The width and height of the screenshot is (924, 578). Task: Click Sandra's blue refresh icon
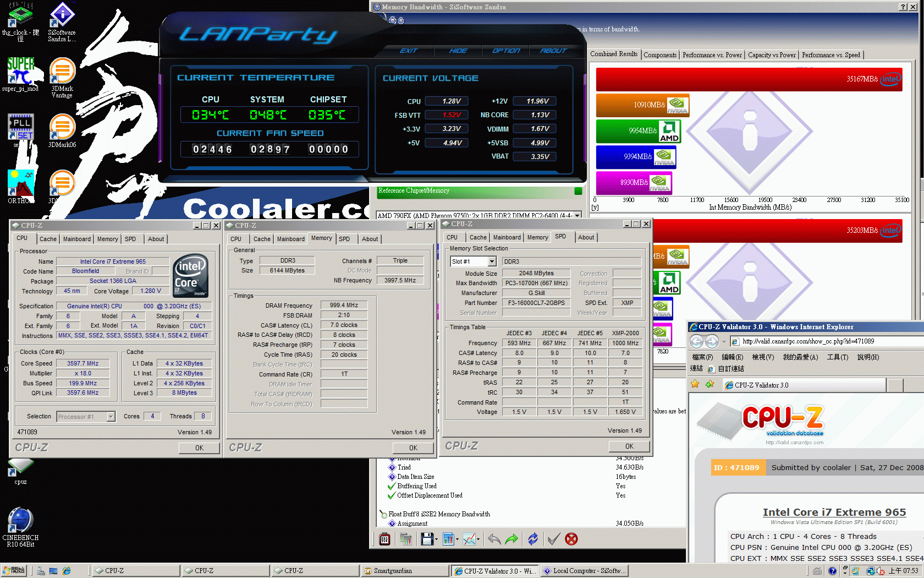[x=533, y=539]
